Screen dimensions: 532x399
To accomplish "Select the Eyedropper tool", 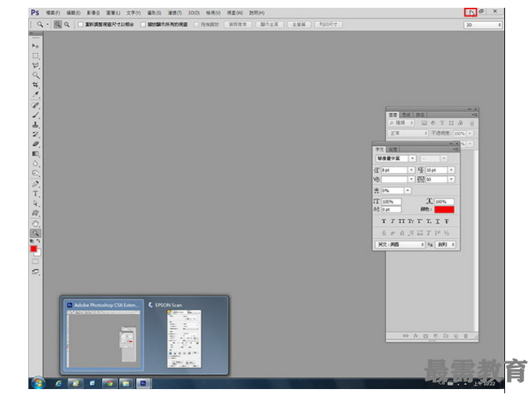I will (35, 94).
